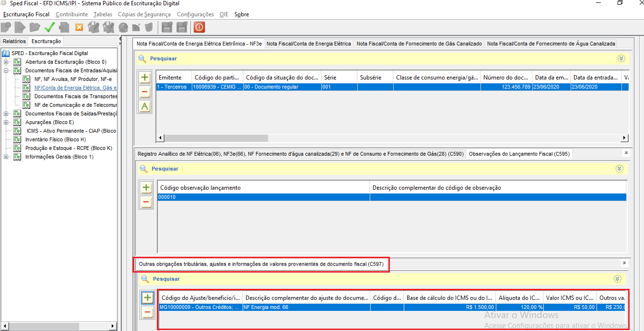
Task: Click the orange X toolbar icon
Action: 79,27
